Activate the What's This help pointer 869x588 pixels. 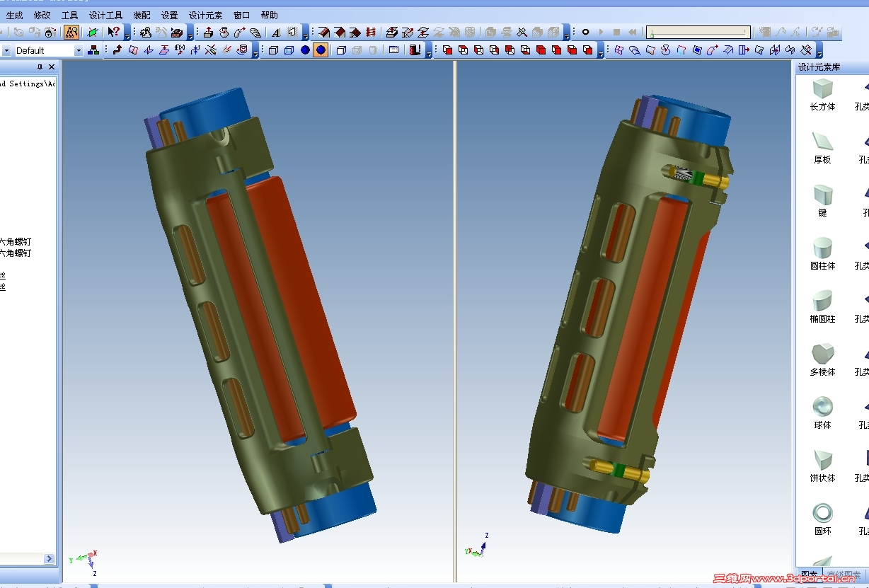[x=114, y=32]
